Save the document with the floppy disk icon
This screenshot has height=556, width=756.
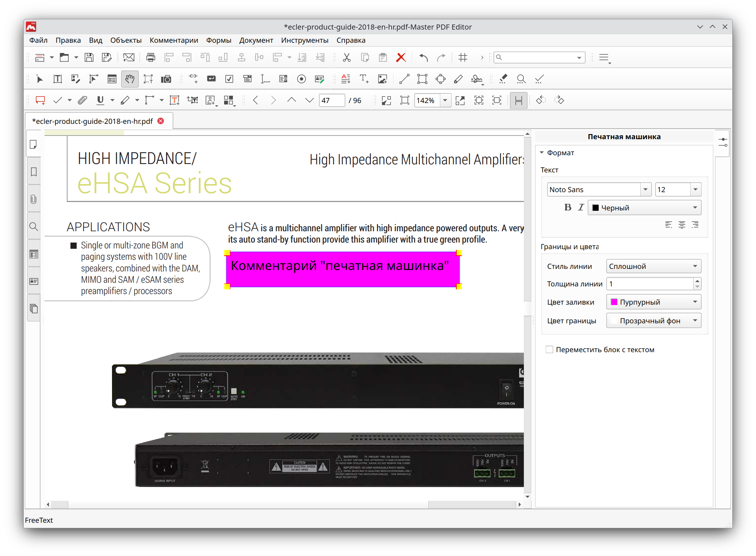[x=89, y=57]
